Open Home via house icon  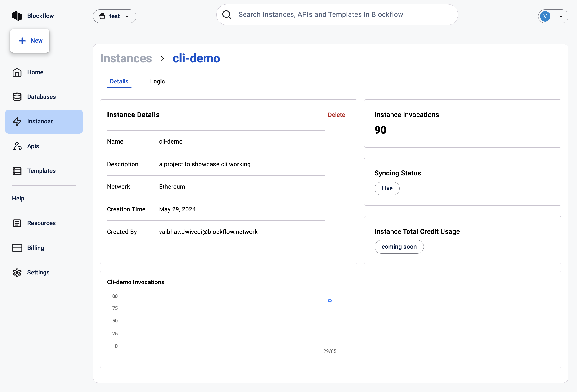tap(17, 72)
